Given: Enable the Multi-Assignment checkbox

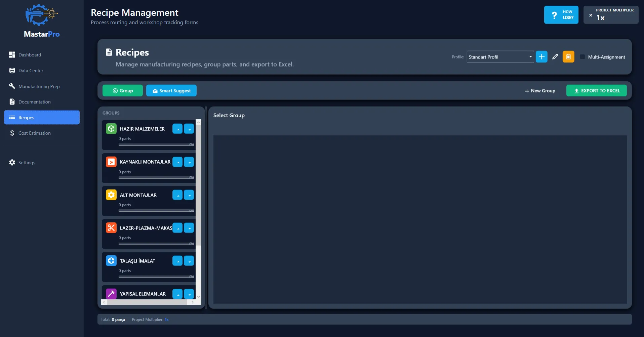Looking at the screenshot, I should [x=582, y=57].
